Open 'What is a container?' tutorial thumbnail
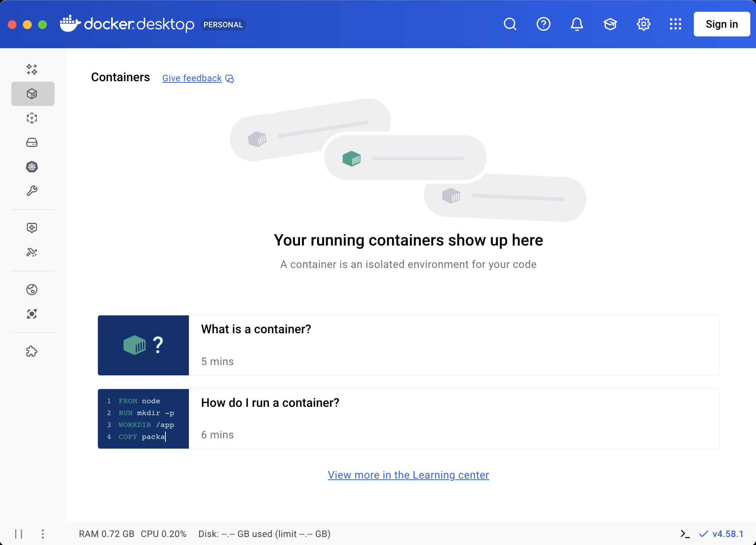The height and width of the screenshot is (545, 756). 143,345
